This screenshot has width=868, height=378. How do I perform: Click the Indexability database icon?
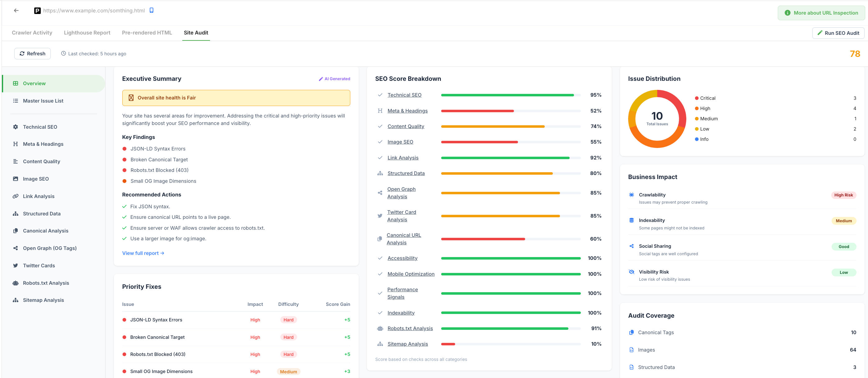tap(632, 220)
